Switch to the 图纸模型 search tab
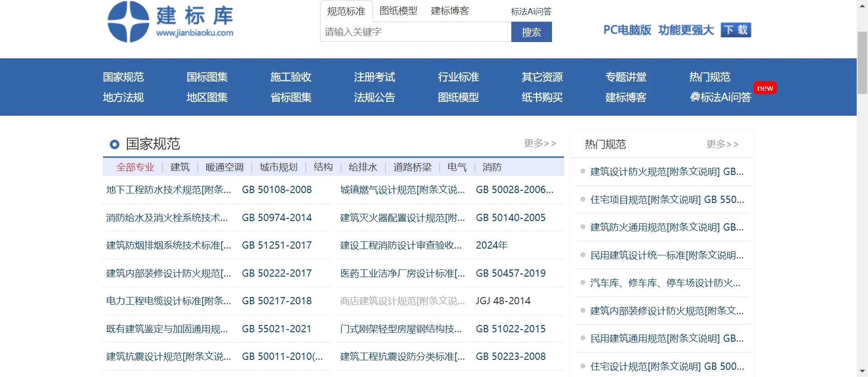 [398, 11]
